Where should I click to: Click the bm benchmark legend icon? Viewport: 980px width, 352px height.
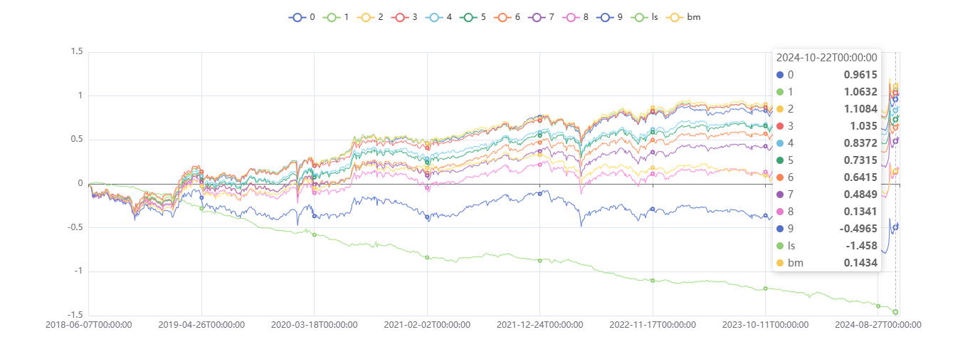click(676, 16)
